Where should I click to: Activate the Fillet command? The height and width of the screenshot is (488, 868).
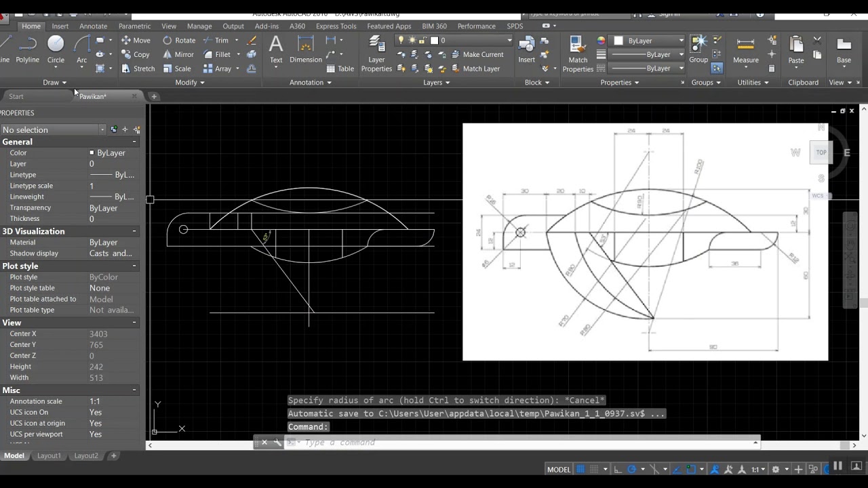[217, 54]
